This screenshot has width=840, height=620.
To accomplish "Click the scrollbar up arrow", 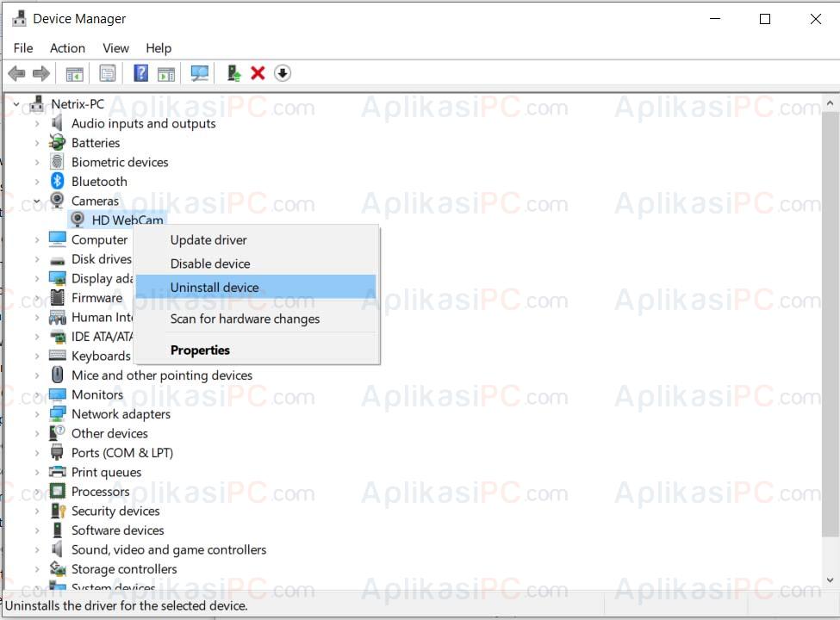I will point(830,102).
